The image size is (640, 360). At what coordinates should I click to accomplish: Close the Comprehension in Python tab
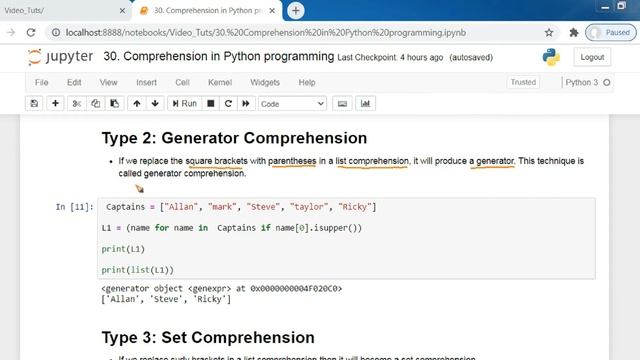[272, 11]
